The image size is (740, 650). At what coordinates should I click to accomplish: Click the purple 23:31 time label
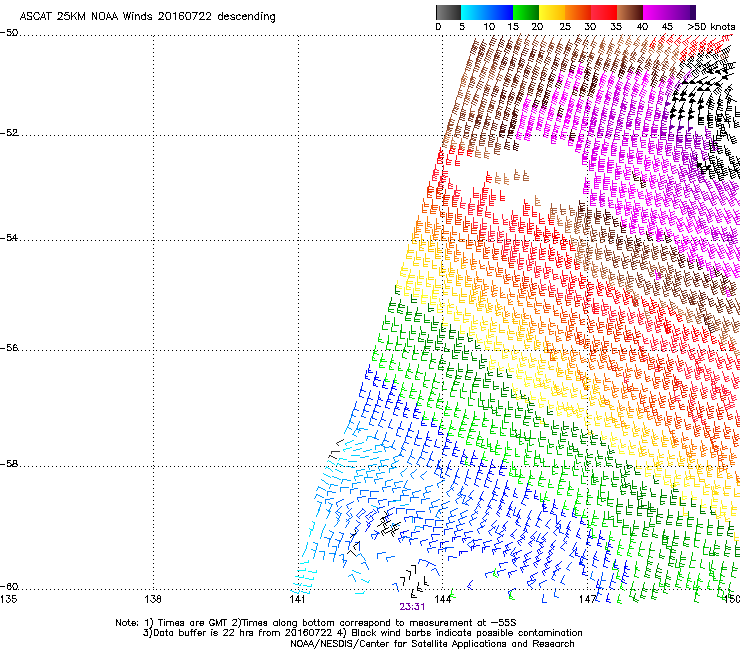pos(412,607)
